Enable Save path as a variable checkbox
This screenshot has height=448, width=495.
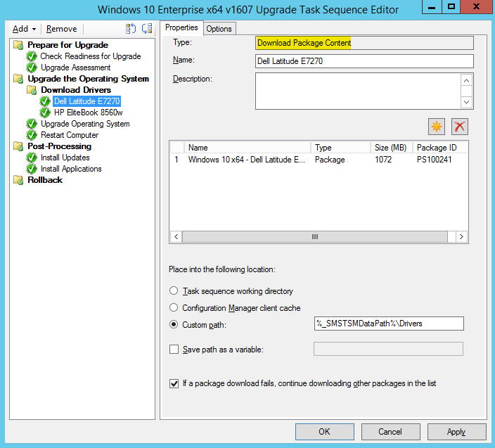pos(174,350)
